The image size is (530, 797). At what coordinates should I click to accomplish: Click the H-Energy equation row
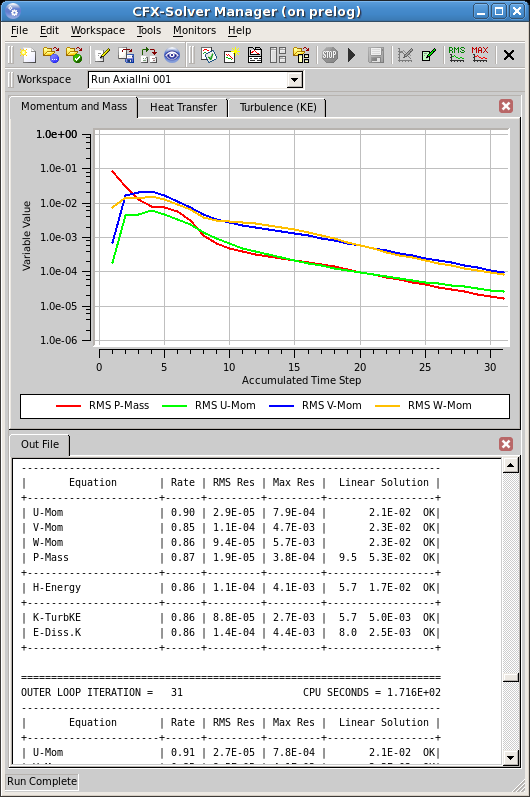(230, 588)
